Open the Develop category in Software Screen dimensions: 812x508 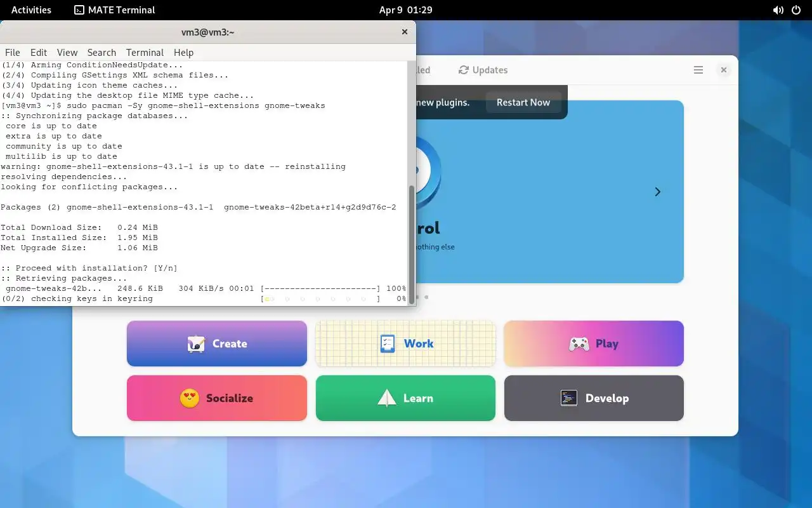(x=594, y=398)
